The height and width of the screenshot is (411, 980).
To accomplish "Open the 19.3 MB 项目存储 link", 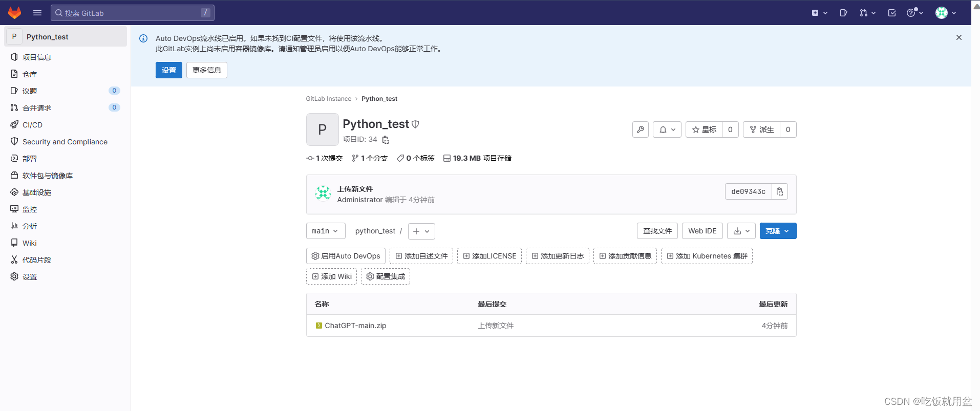I will [477, 158].
